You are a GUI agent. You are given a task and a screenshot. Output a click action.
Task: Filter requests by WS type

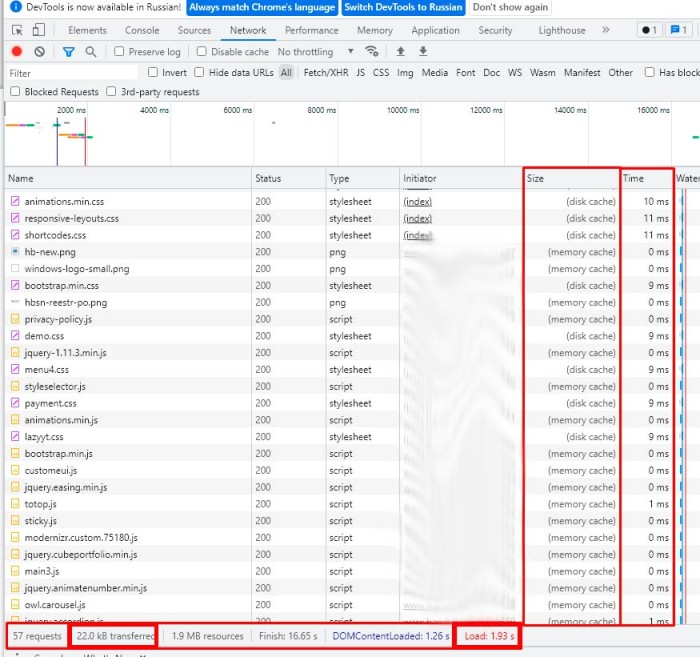515,72
